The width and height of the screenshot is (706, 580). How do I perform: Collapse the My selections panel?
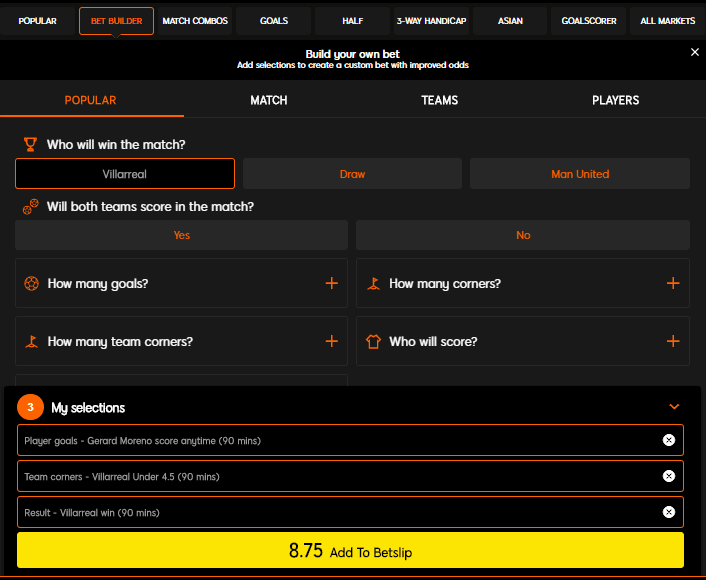click(674, 407)
